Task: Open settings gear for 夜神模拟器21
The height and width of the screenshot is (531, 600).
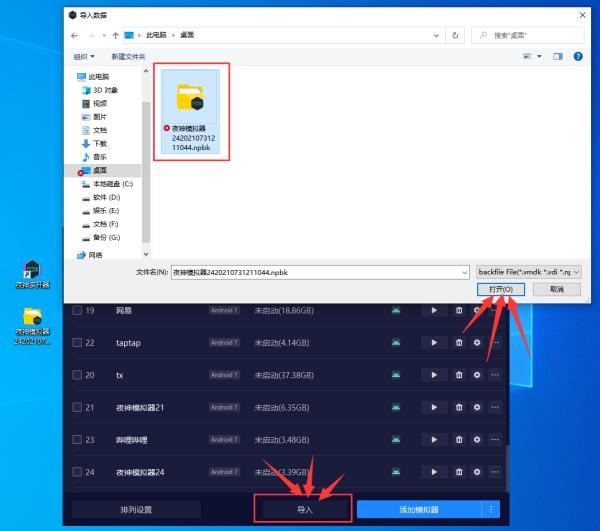Action: 477,407
